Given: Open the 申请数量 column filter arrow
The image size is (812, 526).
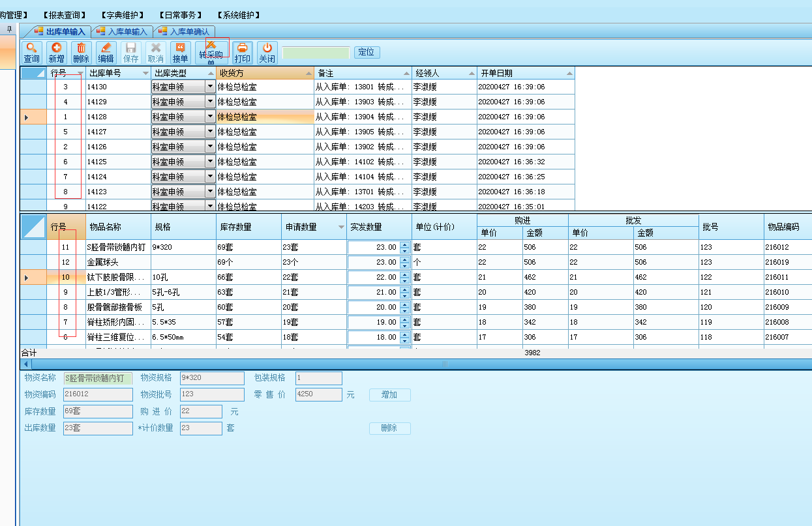Looking at the screenshot, I should (341, 227).
